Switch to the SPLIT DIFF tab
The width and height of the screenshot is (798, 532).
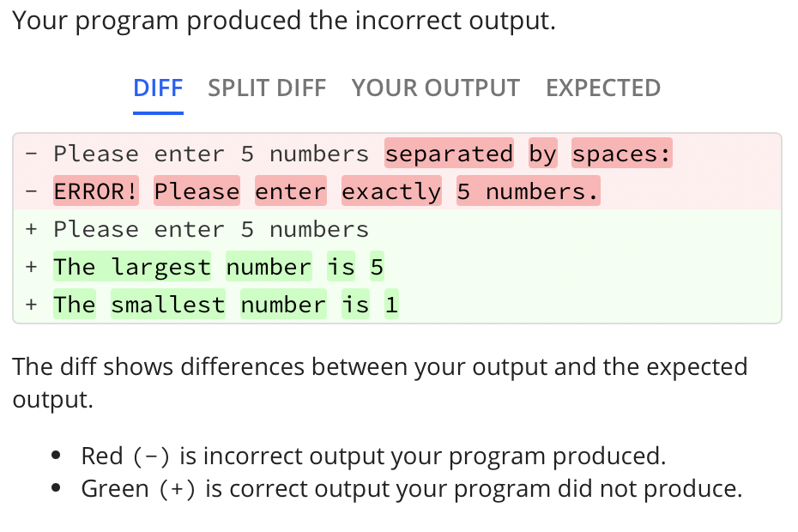[x=266, y=88]
